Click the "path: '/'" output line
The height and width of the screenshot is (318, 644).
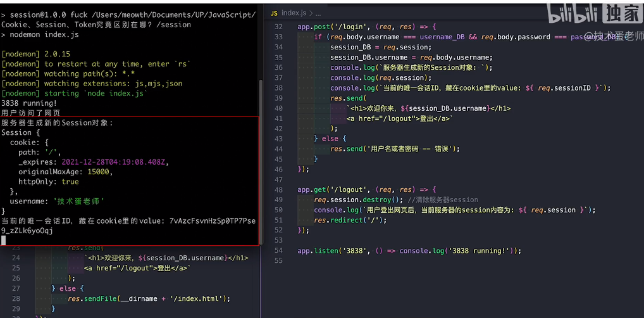pyautogui.click(x=40, y=152)
